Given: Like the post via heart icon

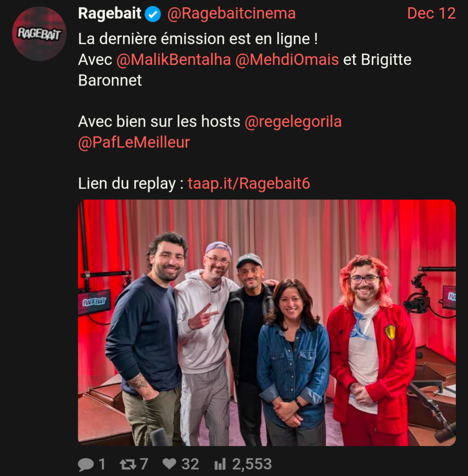Looking at the screenshot, I should point(170,463).
